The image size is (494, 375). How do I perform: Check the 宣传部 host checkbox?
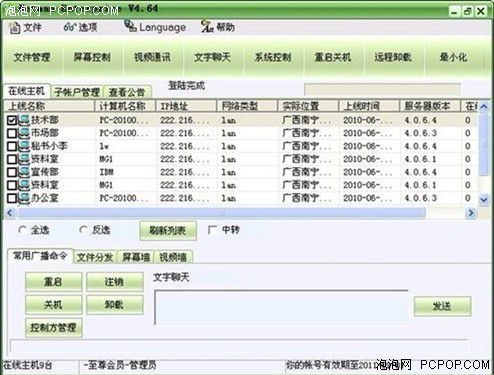[12, 172]
